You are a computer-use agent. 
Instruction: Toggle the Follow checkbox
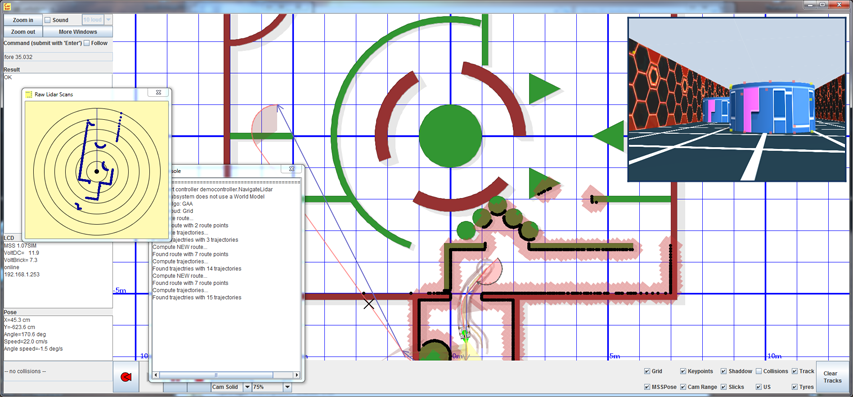click(87, 43)
